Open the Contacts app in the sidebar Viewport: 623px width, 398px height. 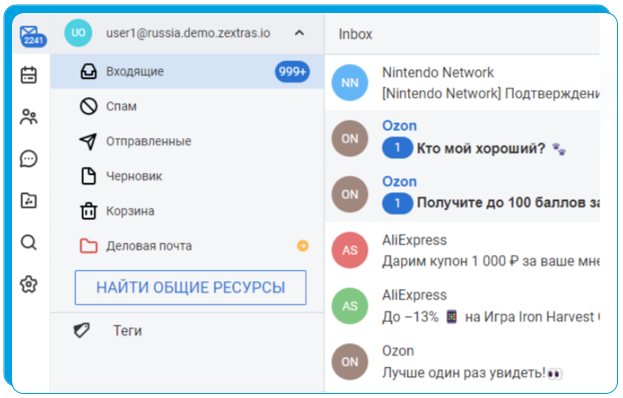[x=29, y=117]
